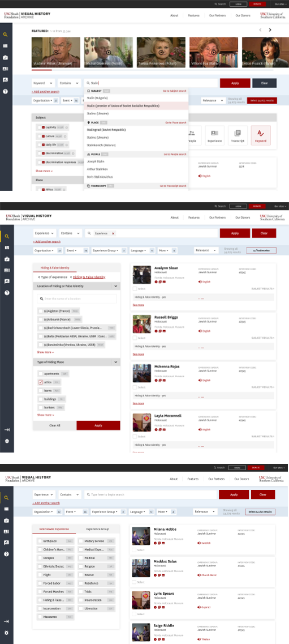Screen dimensions: 289x644
Task: Open Organization filter dropdown in Stalin search screen
Action: coord(45,100)
